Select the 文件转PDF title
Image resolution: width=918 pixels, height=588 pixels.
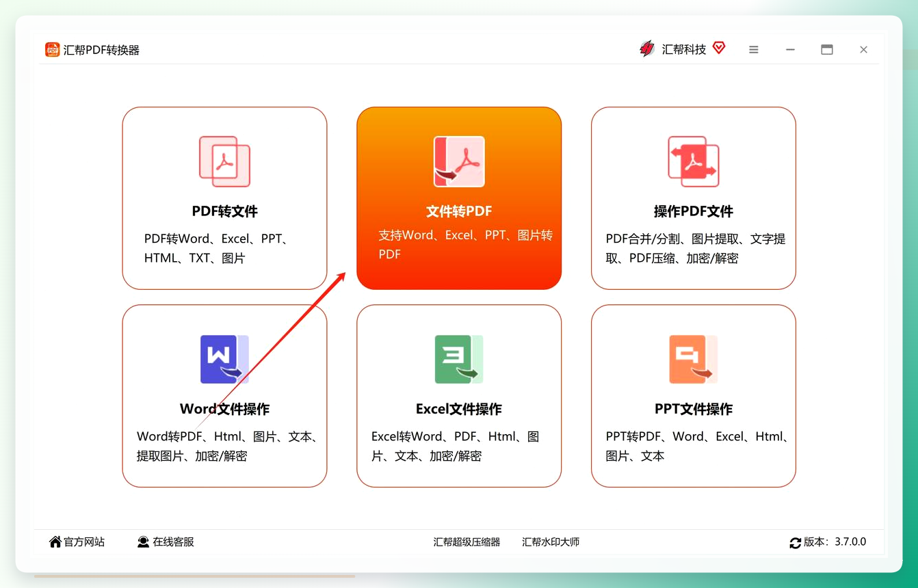(x=459, y=211)
